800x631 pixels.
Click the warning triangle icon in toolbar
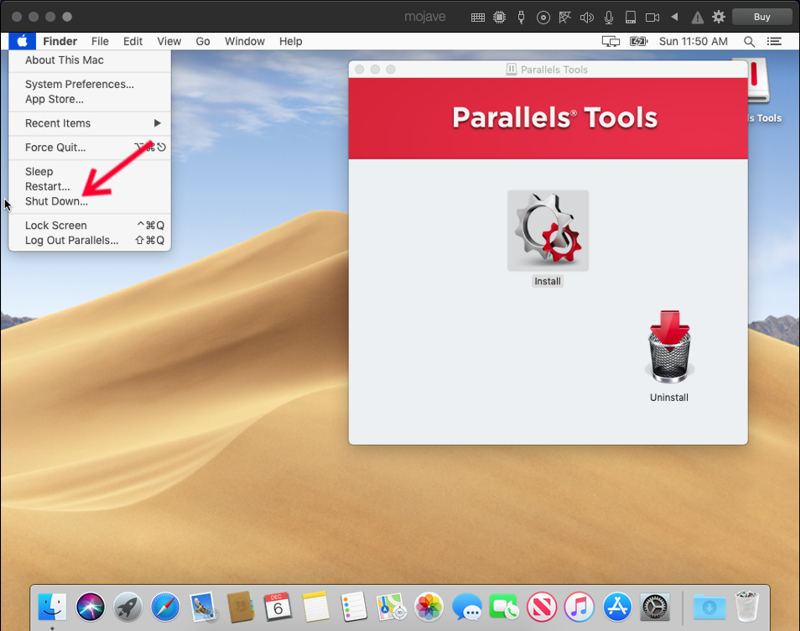pos(697,17)
